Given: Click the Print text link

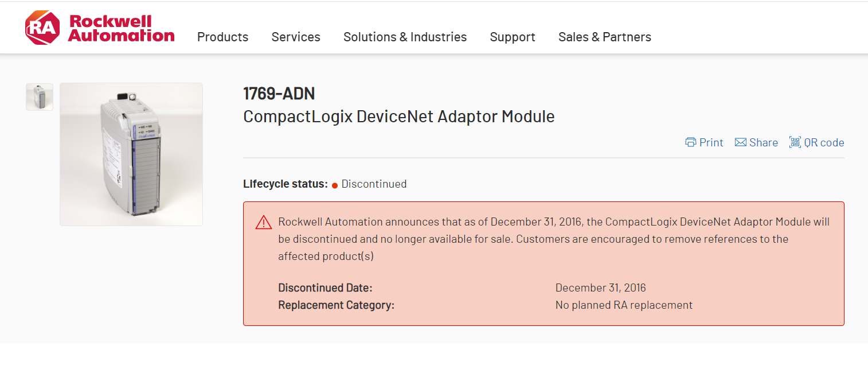Looking at the screenshot, I should pos(711,142).
